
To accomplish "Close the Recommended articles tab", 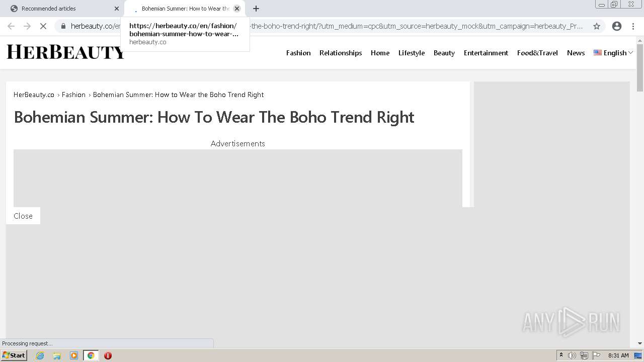I will [x=117, y=9].
